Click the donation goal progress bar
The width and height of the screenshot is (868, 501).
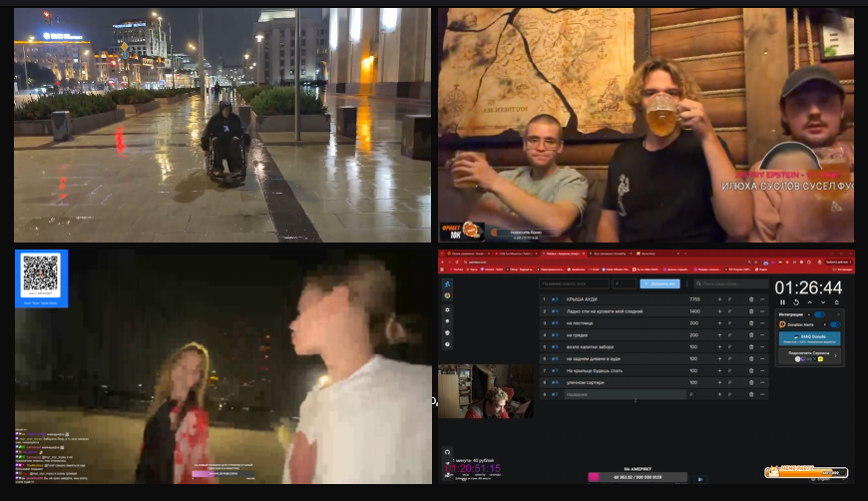637,477
